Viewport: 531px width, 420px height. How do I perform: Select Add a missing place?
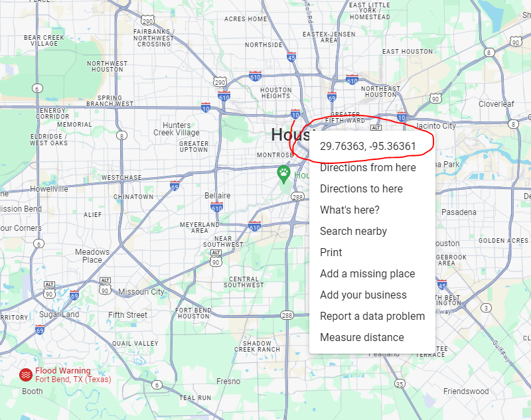coord(368,273)
